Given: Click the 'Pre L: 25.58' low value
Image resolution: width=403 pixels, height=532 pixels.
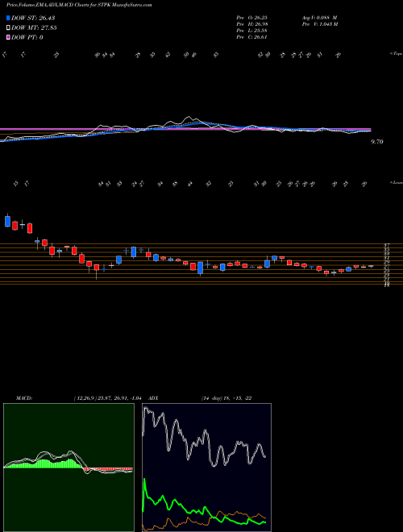Looking at the screenshot, I should click(x=252, y=31).
